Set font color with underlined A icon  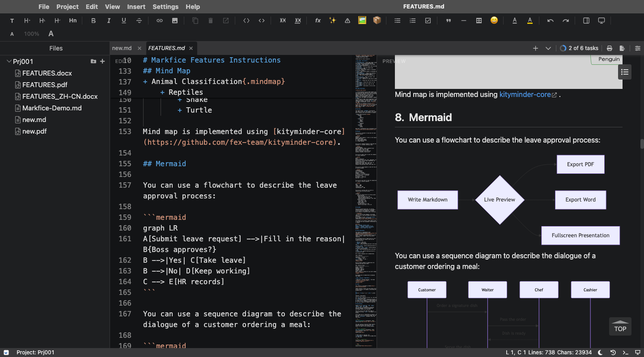515,21
